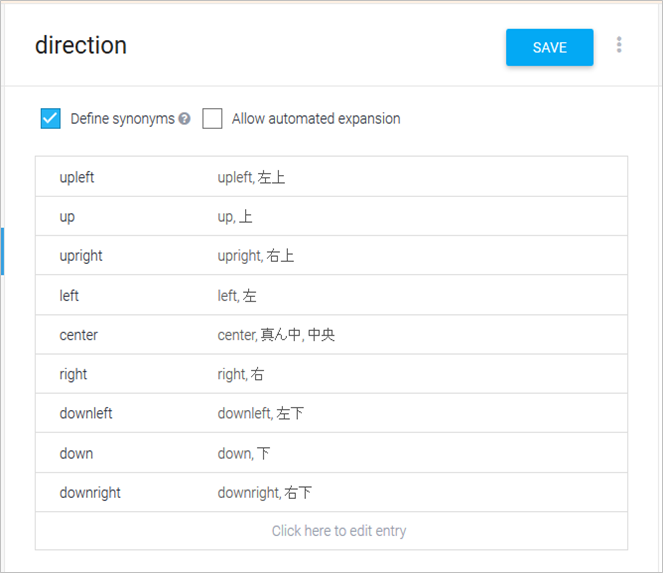
Task: Select the 'upright' reference value cell
Action: click(x=81, y=256)
